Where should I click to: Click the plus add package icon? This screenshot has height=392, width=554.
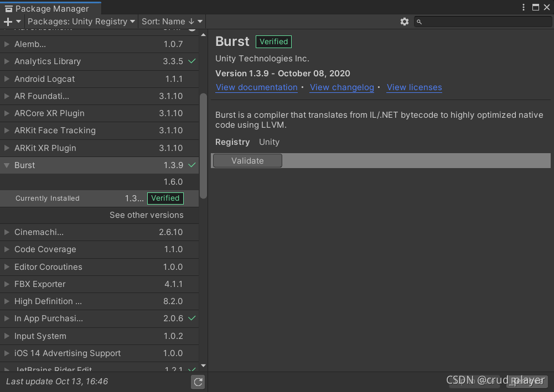8,22
